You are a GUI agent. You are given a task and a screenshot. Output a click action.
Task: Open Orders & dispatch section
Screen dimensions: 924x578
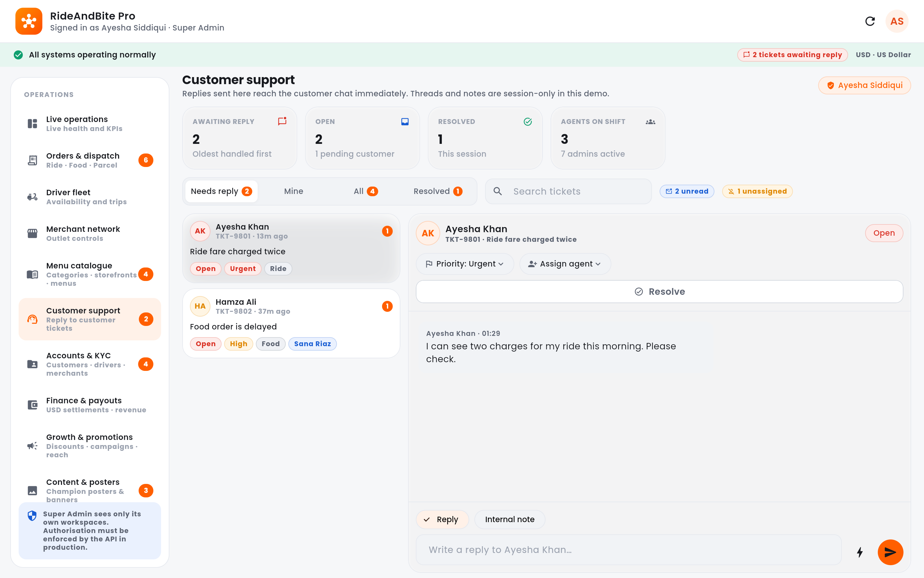point(90,160)
